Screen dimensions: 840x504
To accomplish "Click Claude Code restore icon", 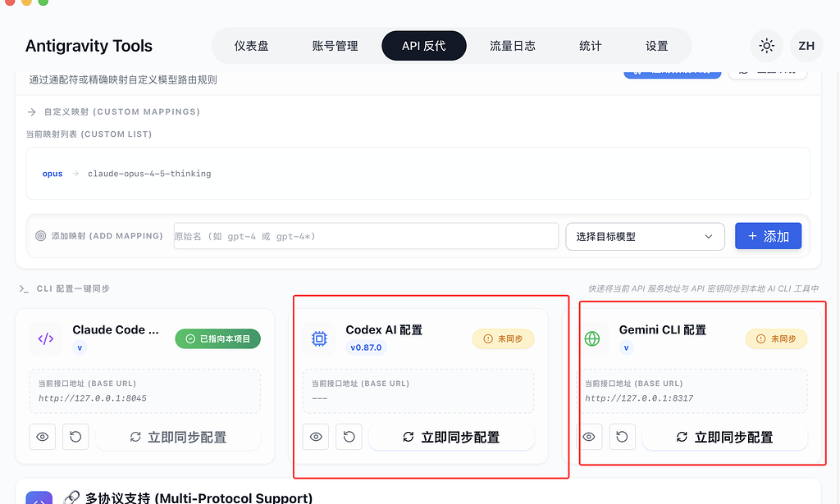I will 75,437.
